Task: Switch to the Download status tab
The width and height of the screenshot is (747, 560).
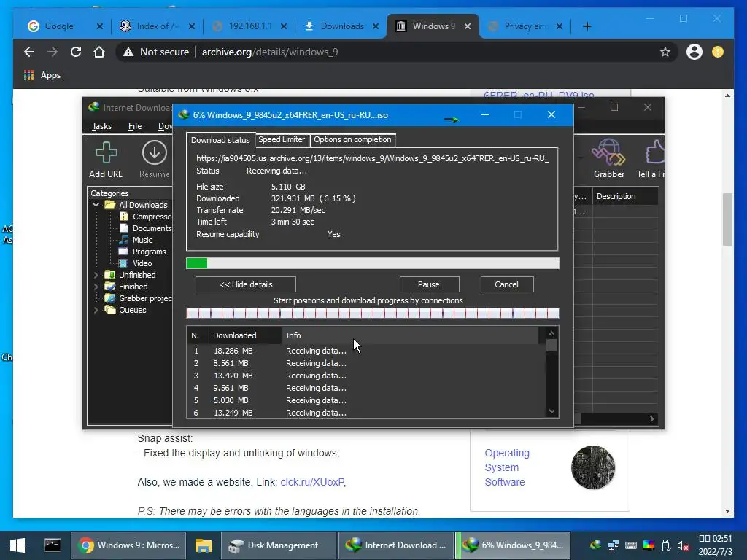Action: (220, 139)
